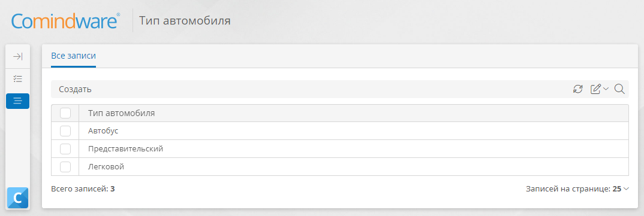Check the box for Легковой row
The image size is (644, 216).
[x=65, y=167]
